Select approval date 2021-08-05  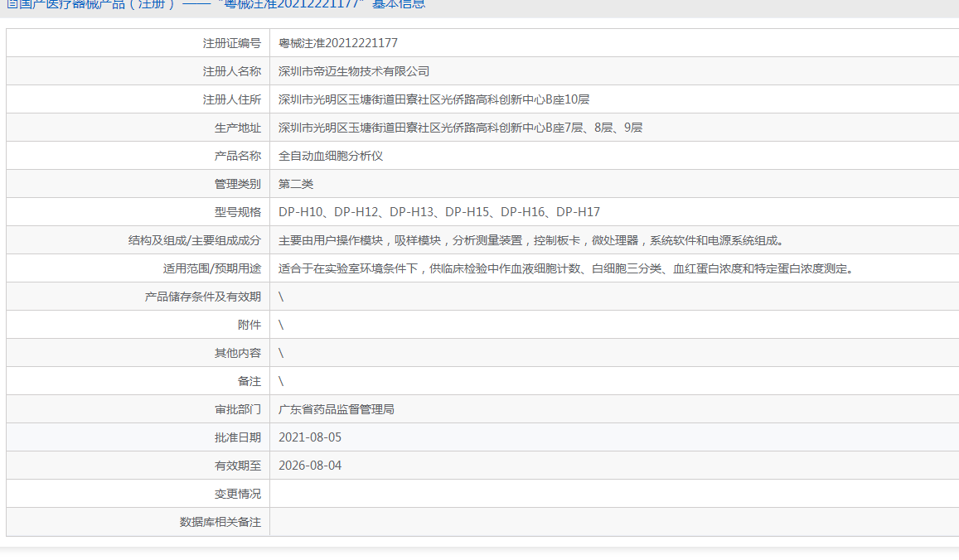click(x=309, y=437)
